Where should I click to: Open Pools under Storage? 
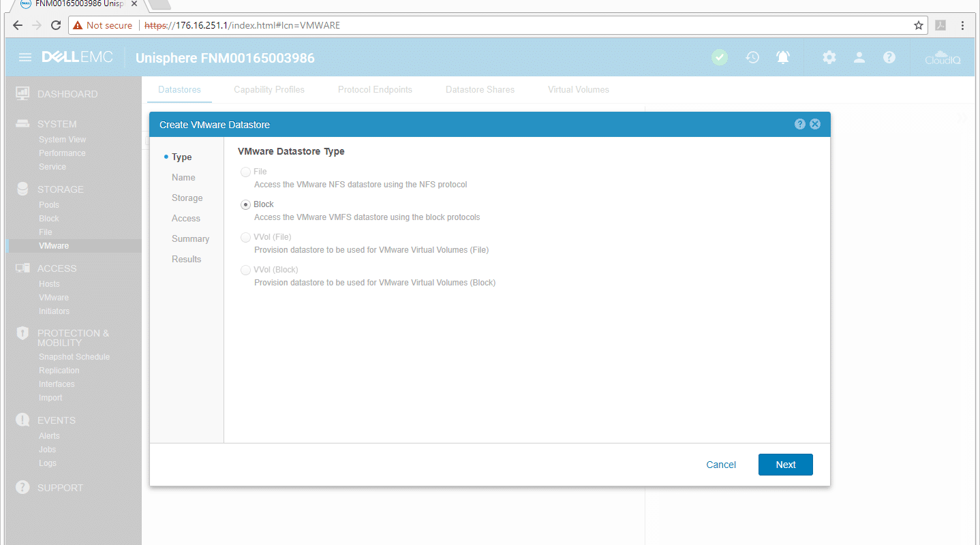point(49,205)
